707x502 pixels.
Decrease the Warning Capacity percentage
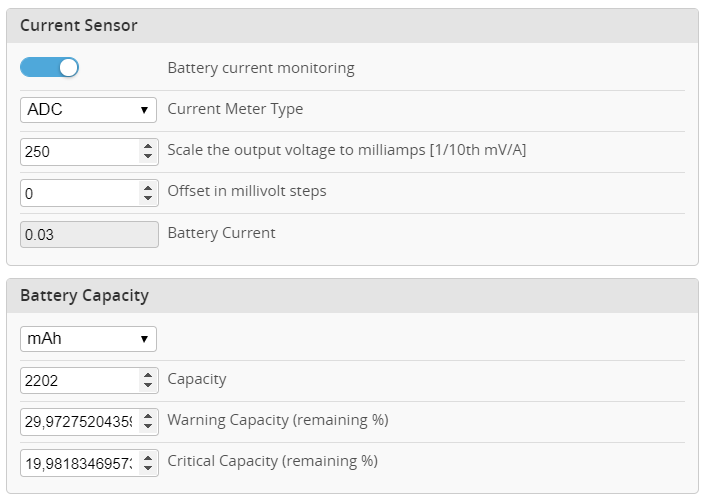pyautogui.click(x=148, y=426)
